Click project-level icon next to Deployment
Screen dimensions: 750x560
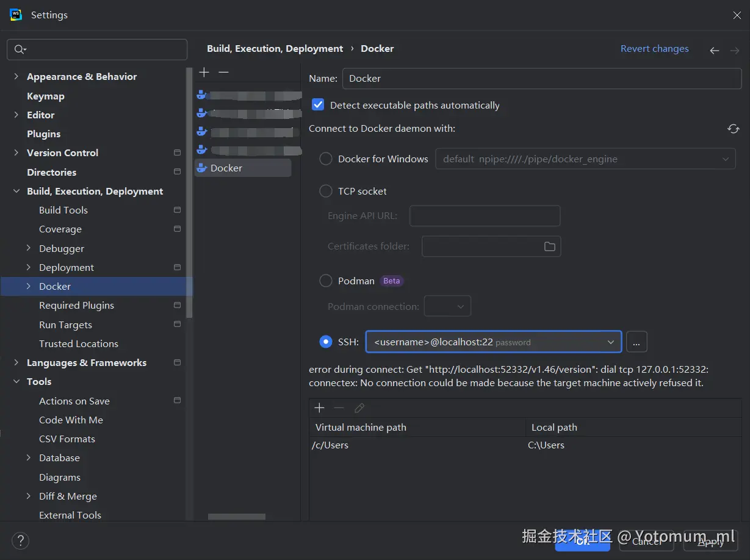pyautogui.click(x=177, y=267)
